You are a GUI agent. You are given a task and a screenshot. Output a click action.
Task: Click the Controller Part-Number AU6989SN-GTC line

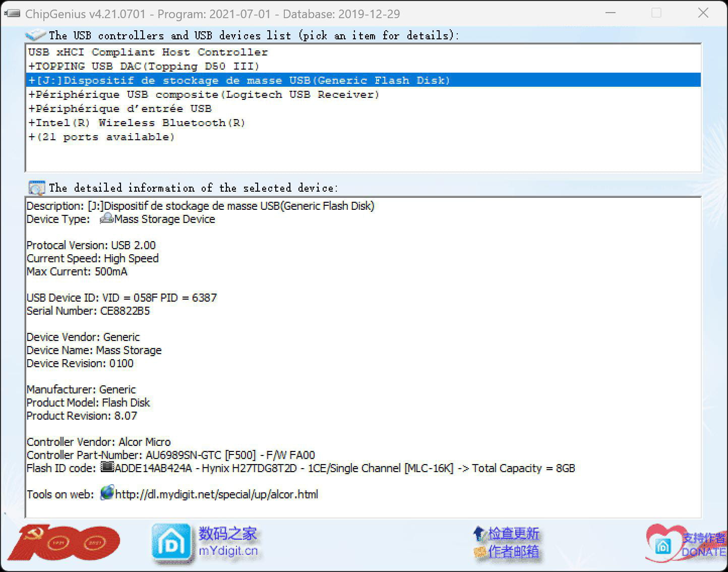click(171, 455)
